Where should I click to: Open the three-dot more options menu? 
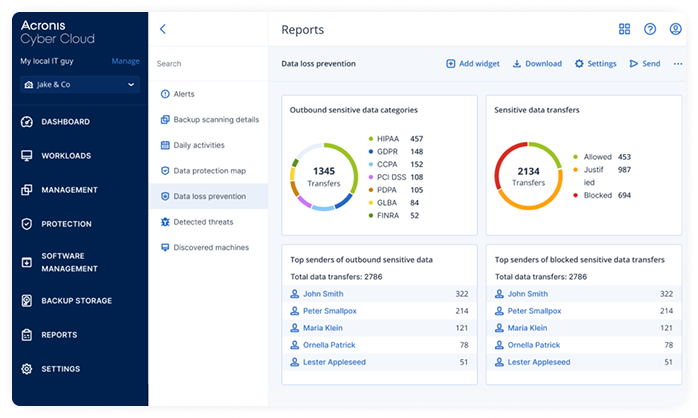(678, 64)
